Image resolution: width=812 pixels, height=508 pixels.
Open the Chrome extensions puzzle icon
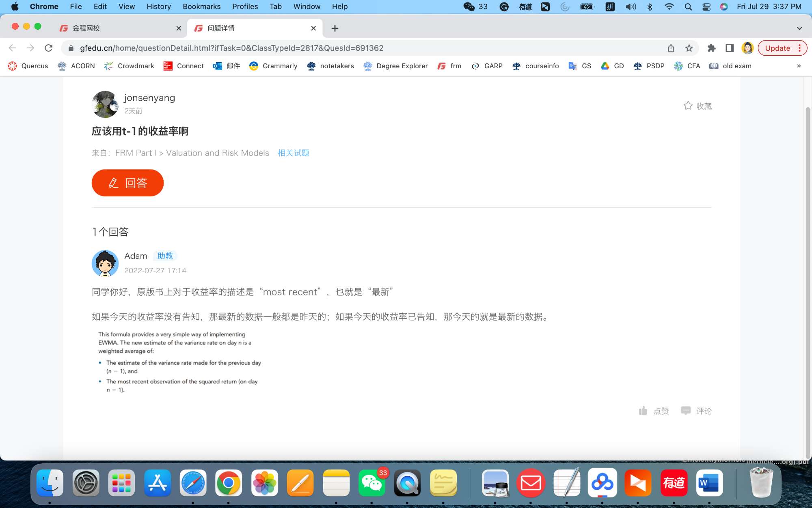711,48
